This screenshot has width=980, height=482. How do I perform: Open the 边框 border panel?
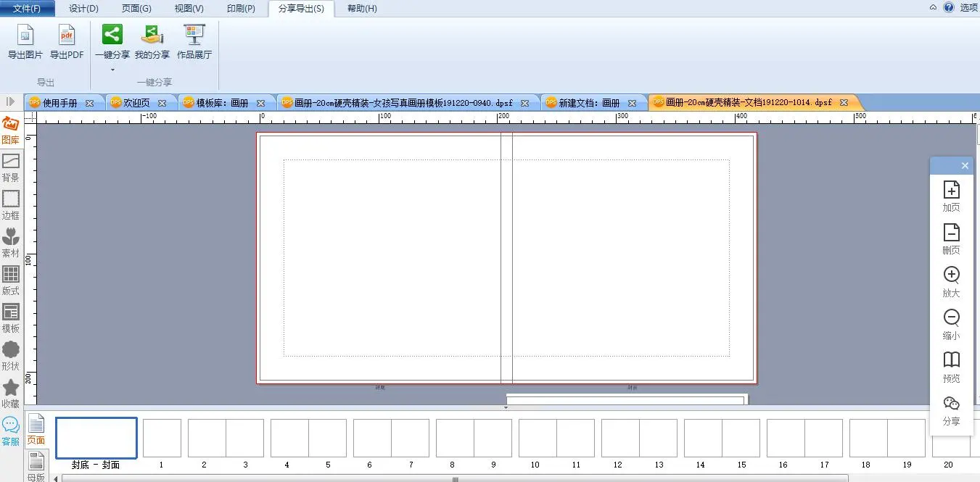click(11, 206)
